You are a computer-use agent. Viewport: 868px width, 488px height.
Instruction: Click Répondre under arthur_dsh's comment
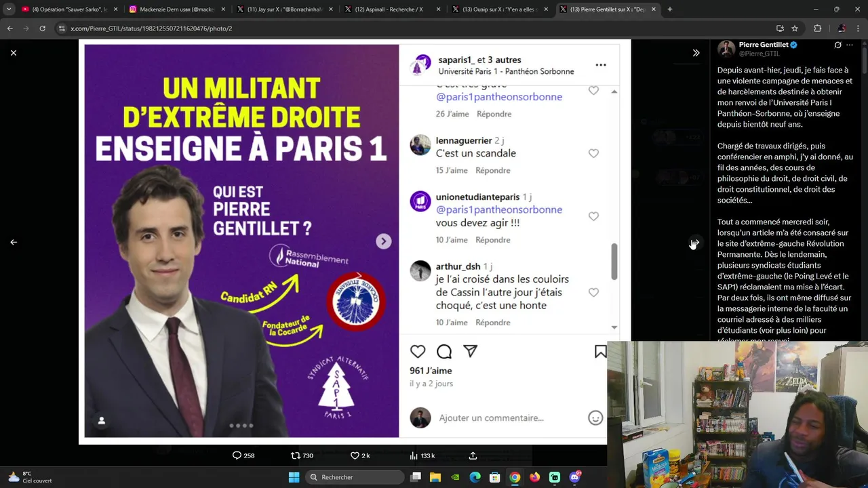tap(493, 323)
